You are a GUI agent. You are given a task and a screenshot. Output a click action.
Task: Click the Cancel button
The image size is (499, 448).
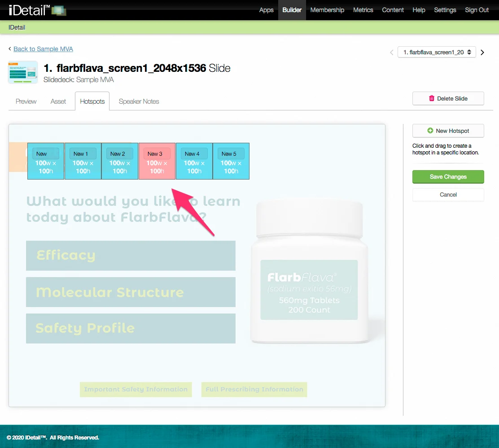(448, 194)
